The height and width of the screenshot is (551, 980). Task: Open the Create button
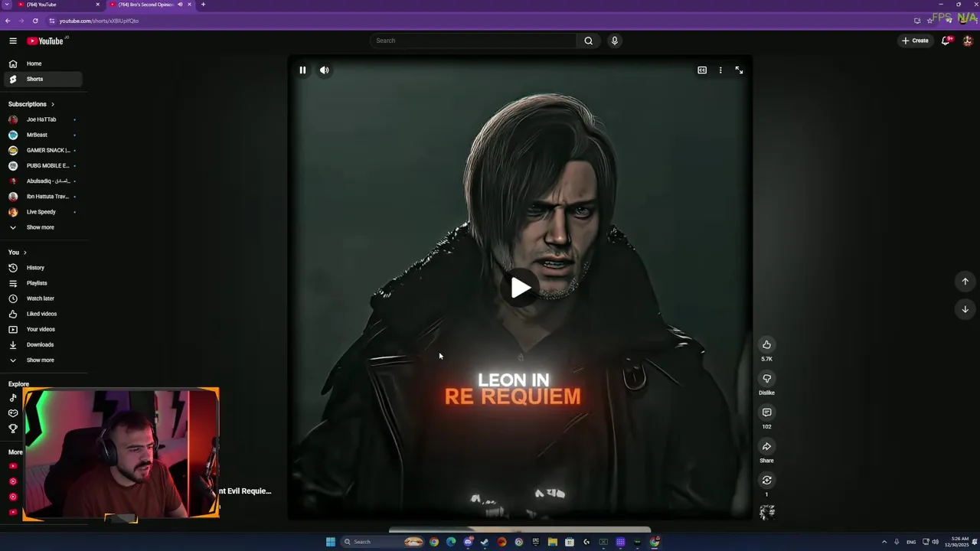(x=915, y=41)
